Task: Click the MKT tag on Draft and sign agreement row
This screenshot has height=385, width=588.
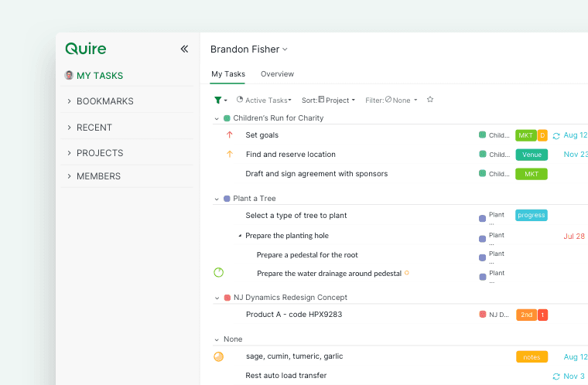Action: [x=532, y=174]
